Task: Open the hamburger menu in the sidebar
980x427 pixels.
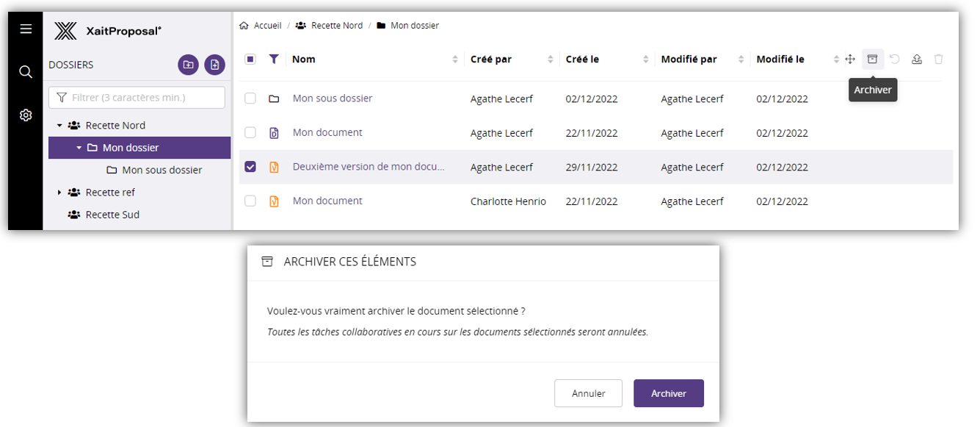Action: click(26, 29)
